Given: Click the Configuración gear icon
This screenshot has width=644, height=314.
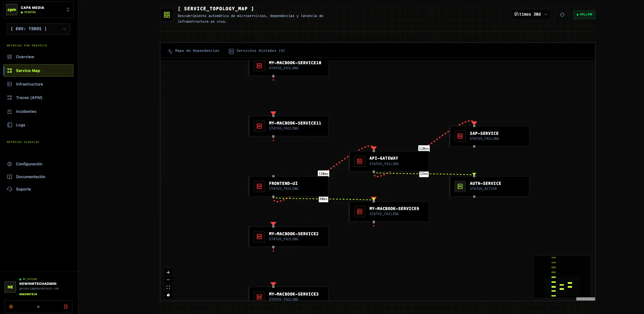Looking at the screenshot, I should pyautogui.click(x=10, y=164).
